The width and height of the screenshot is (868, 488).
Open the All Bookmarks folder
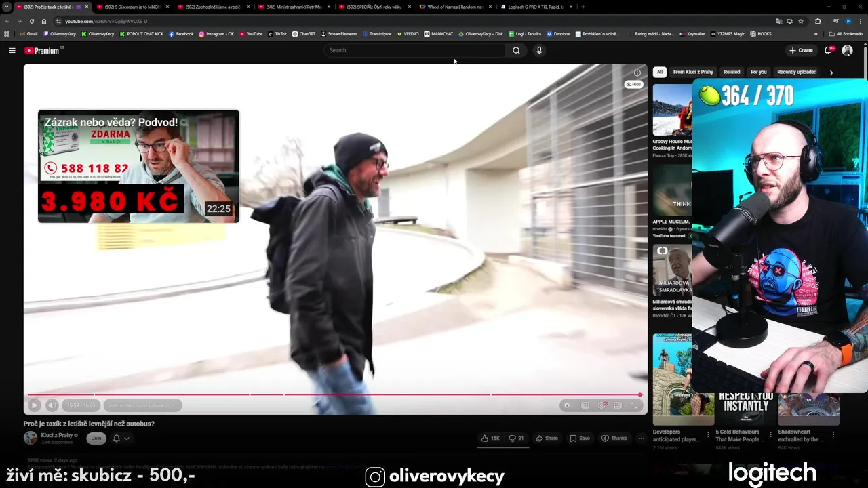coord(846,33)
